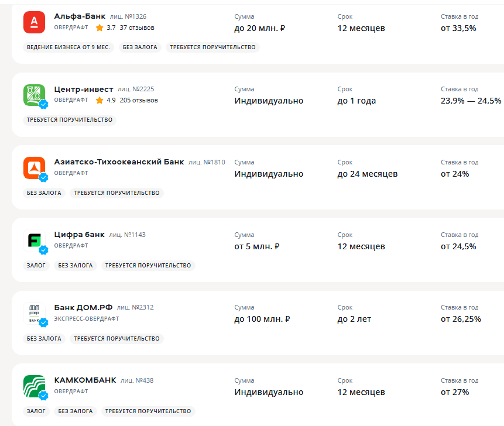Open Азиатско-Тихоокеанский Банк name link

119,162
